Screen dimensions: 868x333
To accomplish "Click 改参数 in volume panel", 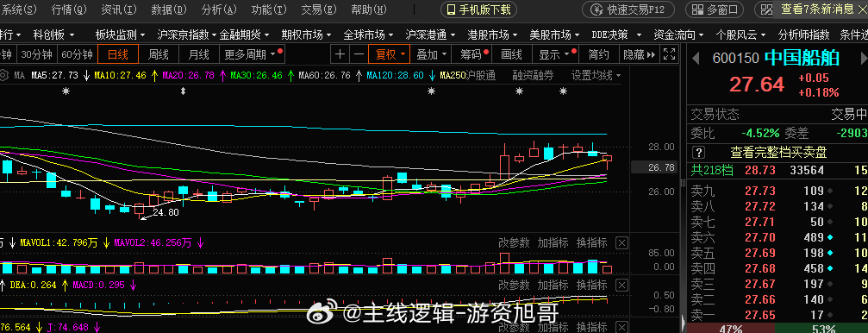I will 514,242.
